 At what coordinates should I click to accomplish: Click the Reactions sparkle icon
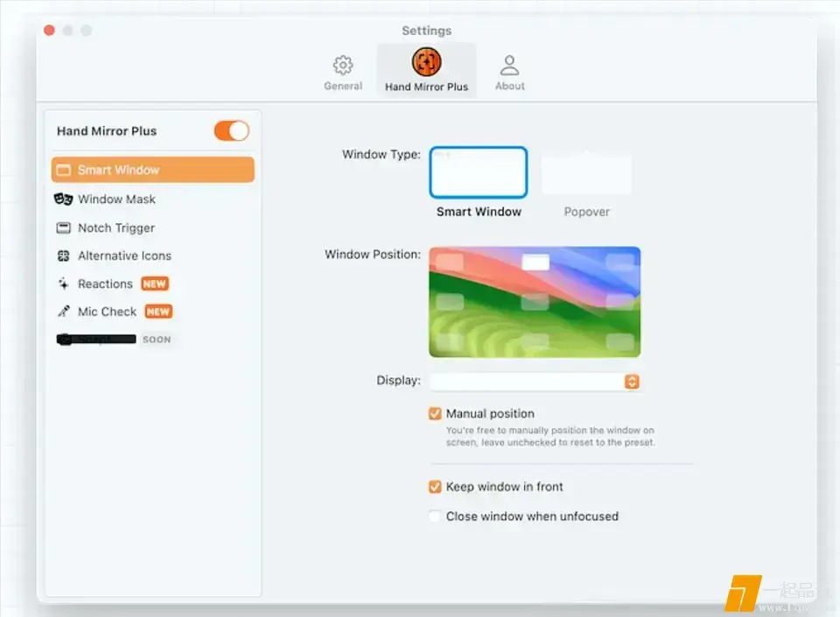tap(63, 284)
